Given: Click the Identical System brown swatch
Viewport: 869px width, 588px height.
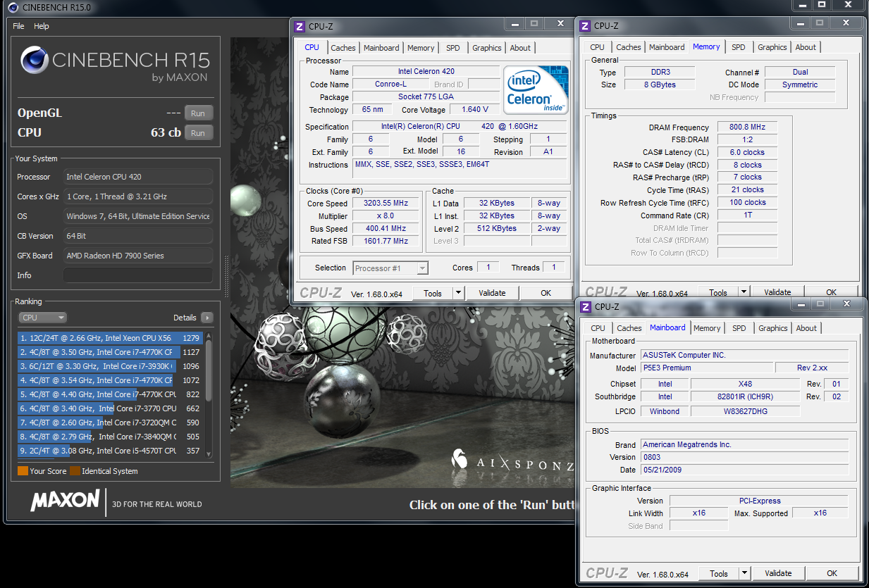Looking at the screenshot, I should pyautogui.click(x=74, y=471).
